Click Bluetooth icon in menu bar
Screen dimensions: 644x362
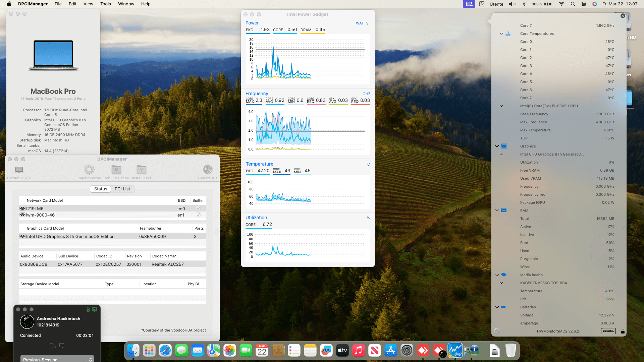point(524,4)
